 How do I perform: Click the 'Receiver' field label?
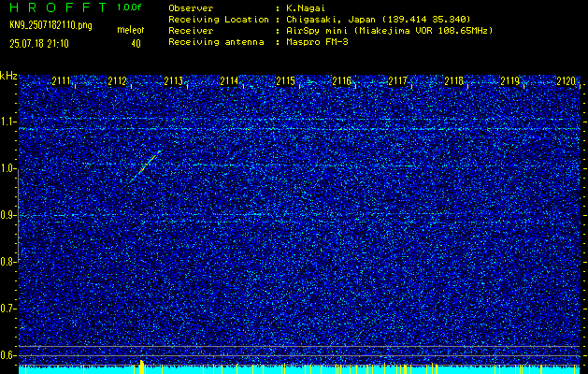[x=191, y=31]
